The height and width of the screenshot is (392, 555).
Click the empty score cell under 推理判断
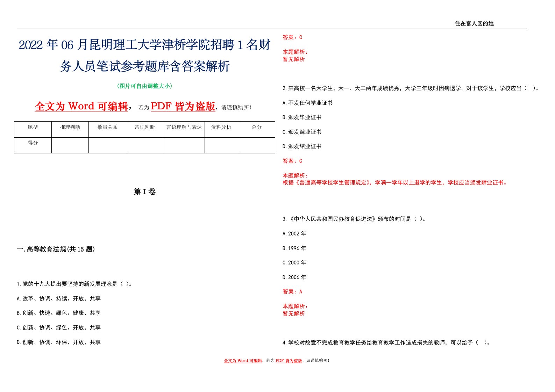click(x=70, y=145)
